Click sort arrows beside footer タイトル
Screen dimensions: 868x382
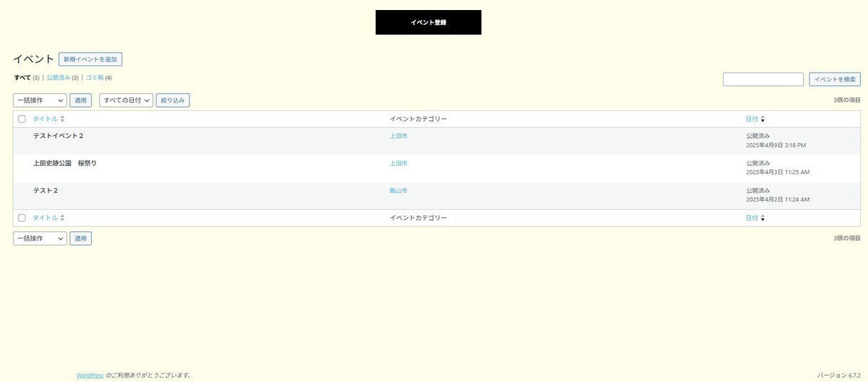[63, 218]
